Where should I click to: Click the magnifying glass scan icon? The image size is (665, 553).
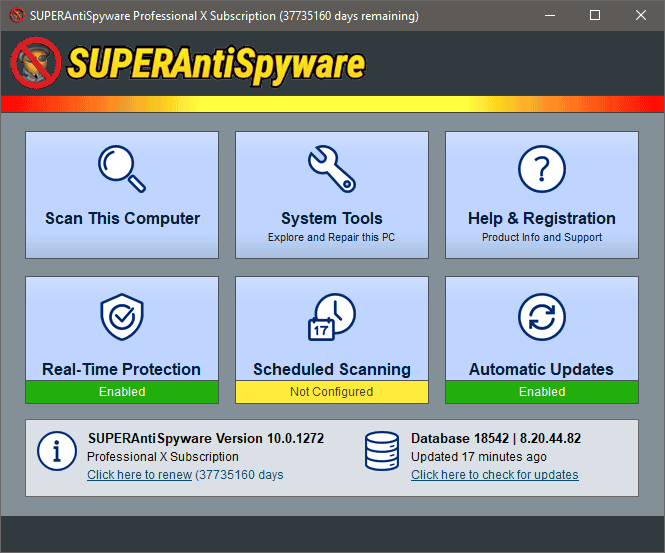[122, 169]
